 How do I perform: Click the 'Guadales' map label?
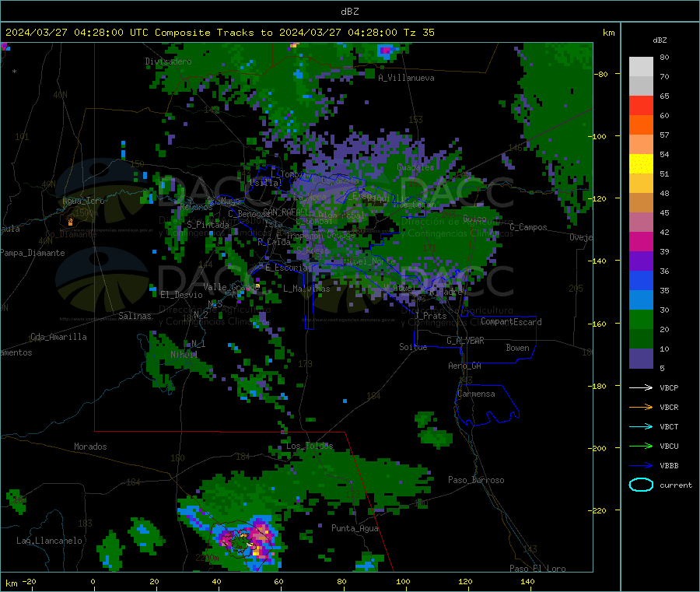pos(415,167)
